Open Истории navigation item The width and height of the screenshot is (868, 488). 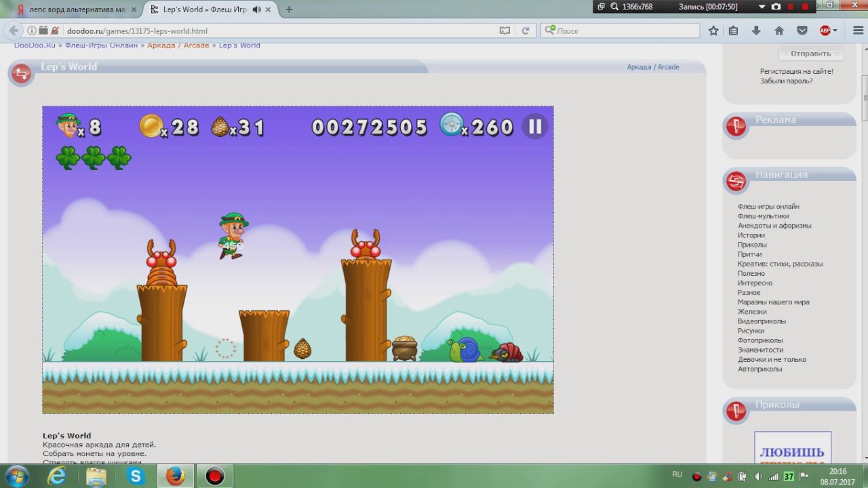[751, 235]
